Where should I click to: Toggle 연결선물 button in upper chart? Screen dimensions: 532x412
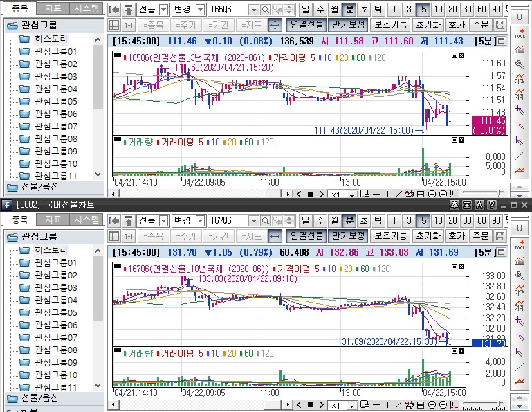(x=306, y=25)
